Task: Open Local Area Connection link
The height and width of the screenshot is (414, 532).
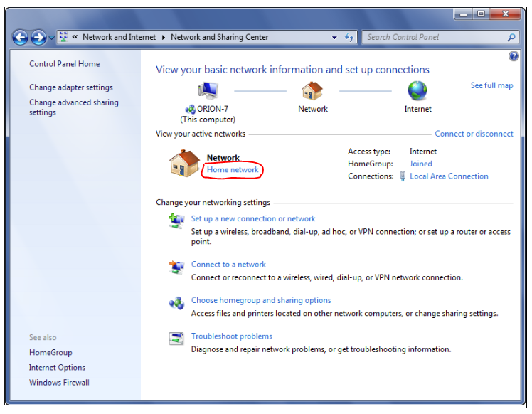Action: pyautogui.click(x=449, y=176)
